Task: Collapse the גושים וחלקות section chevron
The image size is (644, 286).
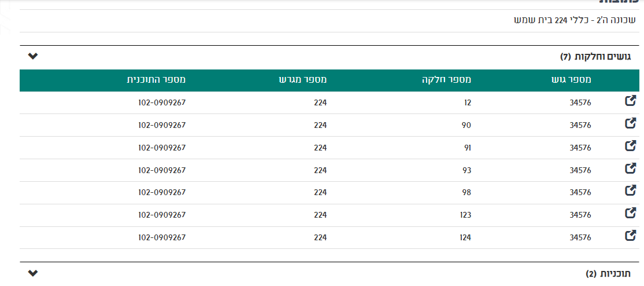Action: [33, 56]
